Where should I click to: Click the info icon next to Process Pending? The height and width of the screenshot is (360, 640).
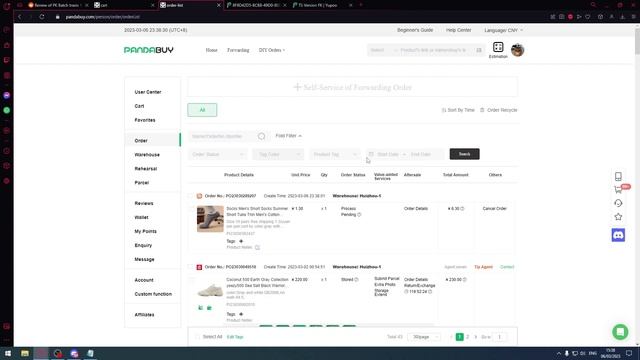point(359,215)
